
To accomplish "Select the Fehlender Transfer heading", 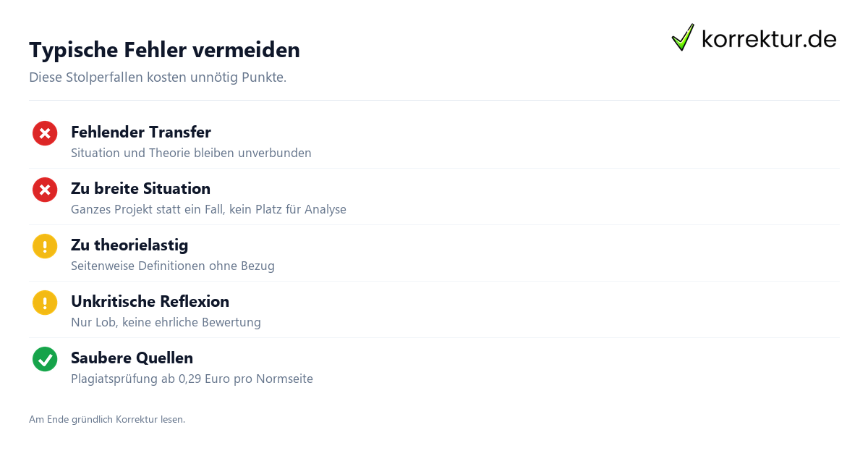I will click(x=141, y=132).
